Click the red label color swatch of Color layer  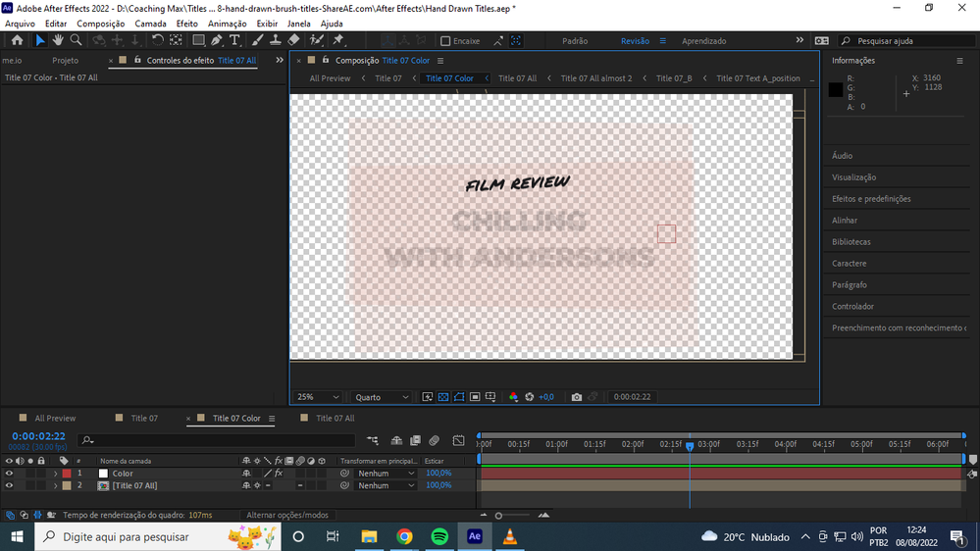click(x=67, y=474)
